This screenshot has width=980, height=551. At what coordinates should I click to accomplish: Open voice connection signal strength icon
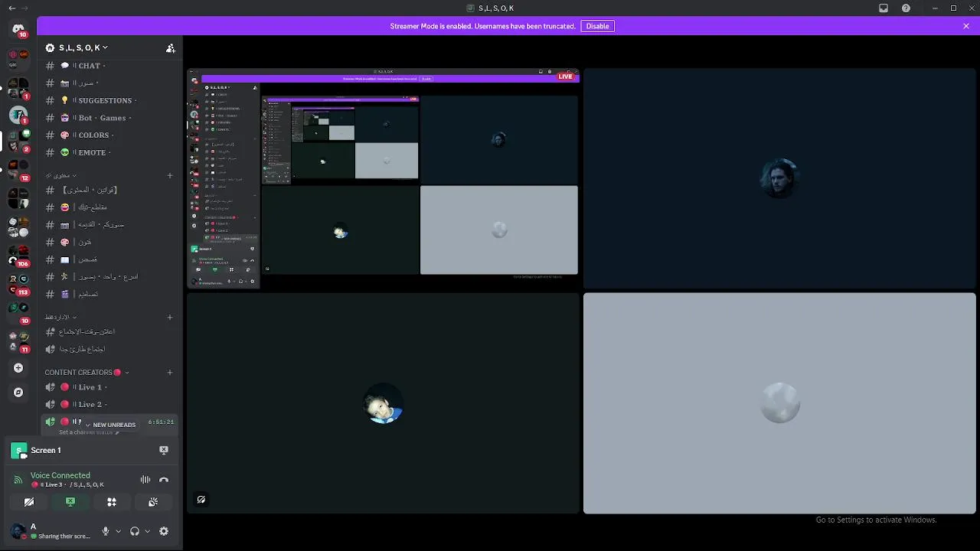tap(18, 480)
